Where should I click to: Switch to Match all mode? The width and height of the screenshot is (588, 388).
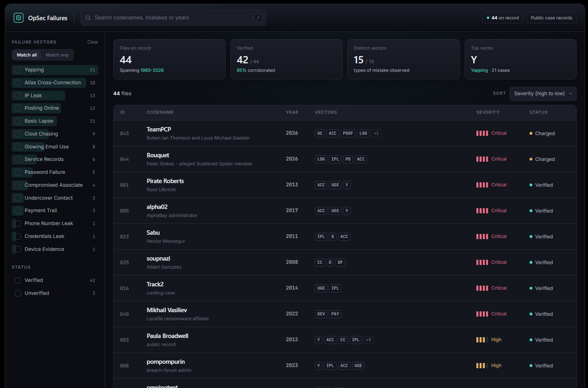(27, 55)
